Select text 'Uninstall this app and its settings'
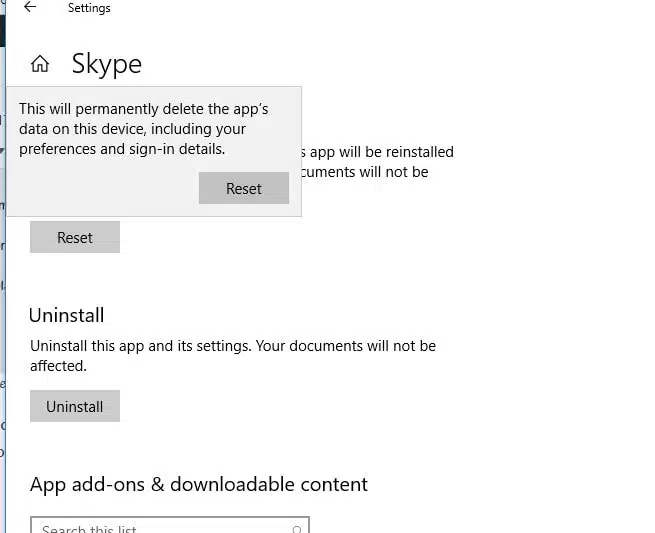655x533 pixels. pyautogui.click(x=140, y=346)
